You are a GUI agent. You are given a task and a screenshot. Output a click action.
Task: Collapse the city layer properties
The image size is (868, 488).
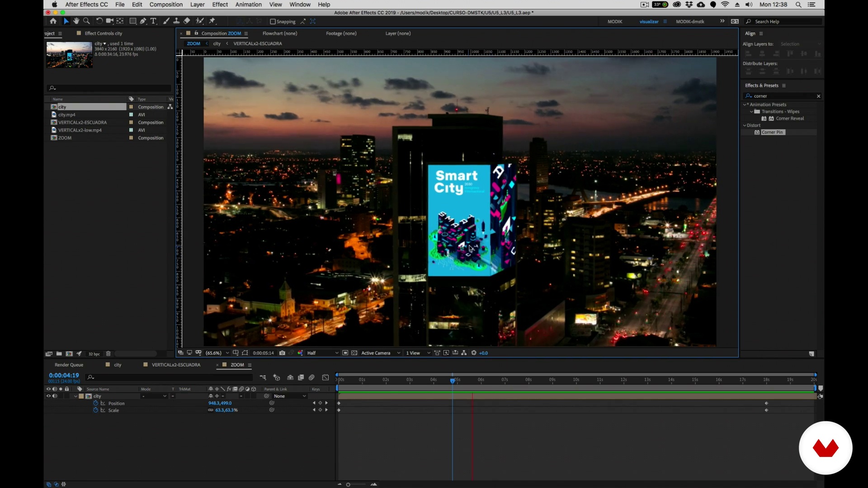75,396
